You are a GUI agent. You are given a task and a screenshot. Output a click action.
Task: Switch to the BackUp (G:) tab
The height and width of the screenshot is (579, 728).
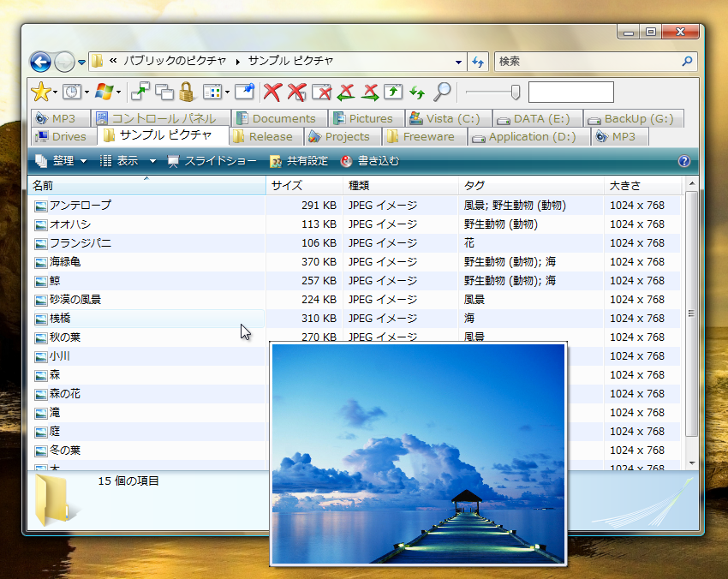click(x=634, y=118)
